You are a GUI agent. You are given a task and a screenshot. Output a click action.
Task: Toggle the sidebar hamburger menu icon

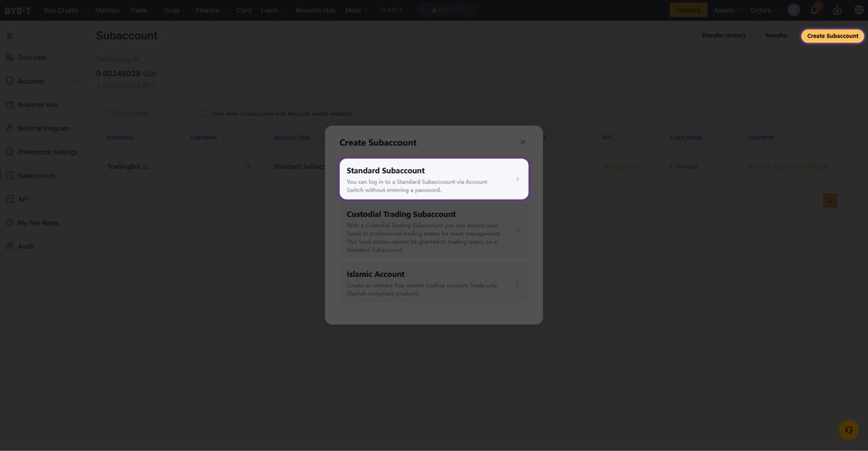coord(10,36)
